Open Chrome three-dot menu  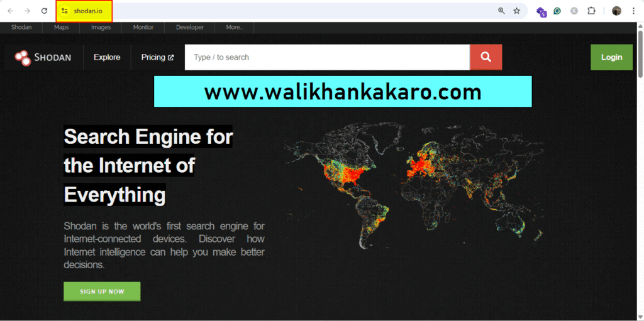(633, 11)
